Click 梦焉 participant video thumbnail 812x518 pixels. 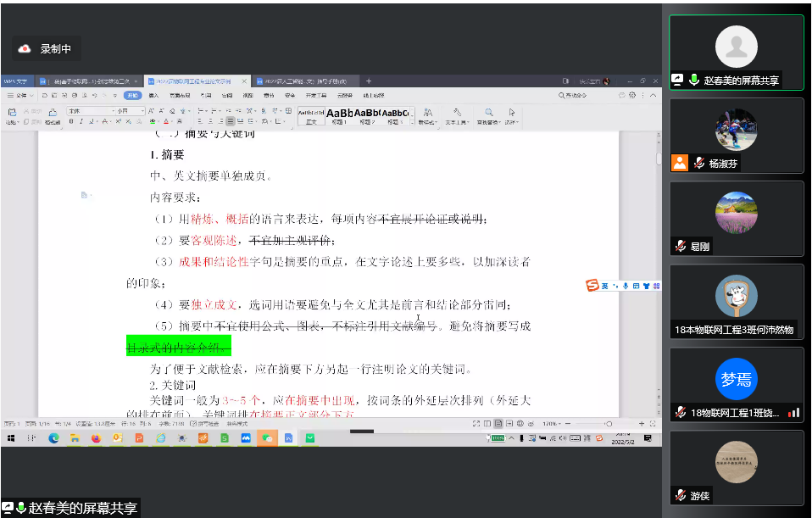tap(735, 380)
